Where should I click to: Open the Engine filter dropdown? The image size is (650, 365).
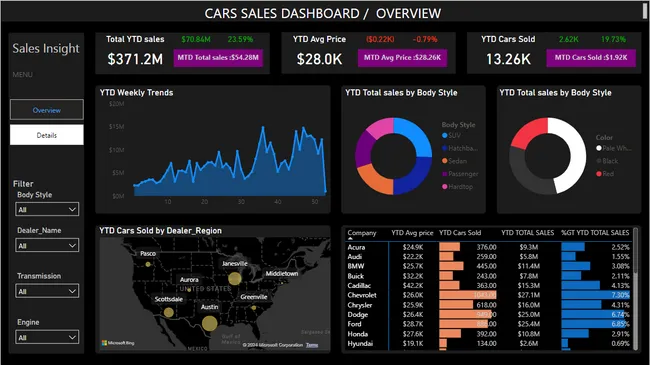click(x=47, y=337)
